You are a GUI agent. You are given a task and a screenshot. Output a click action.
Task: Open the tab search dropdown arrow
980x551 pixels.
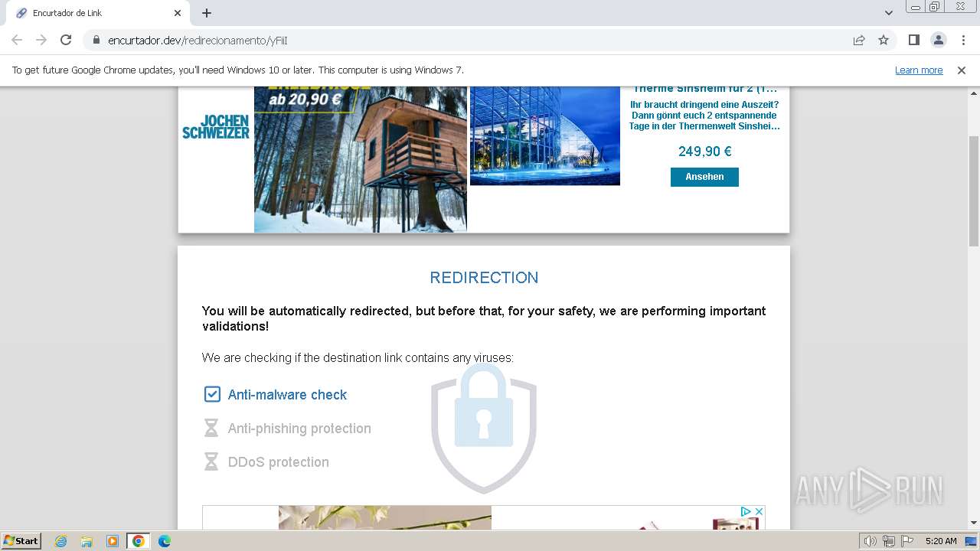coord(888,13)
